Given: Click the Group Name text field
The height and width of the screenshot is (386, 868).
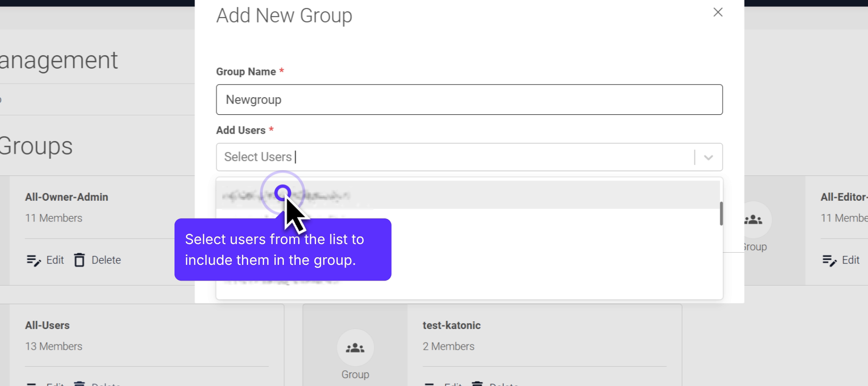Looking at the screenshot, I should tap(469, 99).
